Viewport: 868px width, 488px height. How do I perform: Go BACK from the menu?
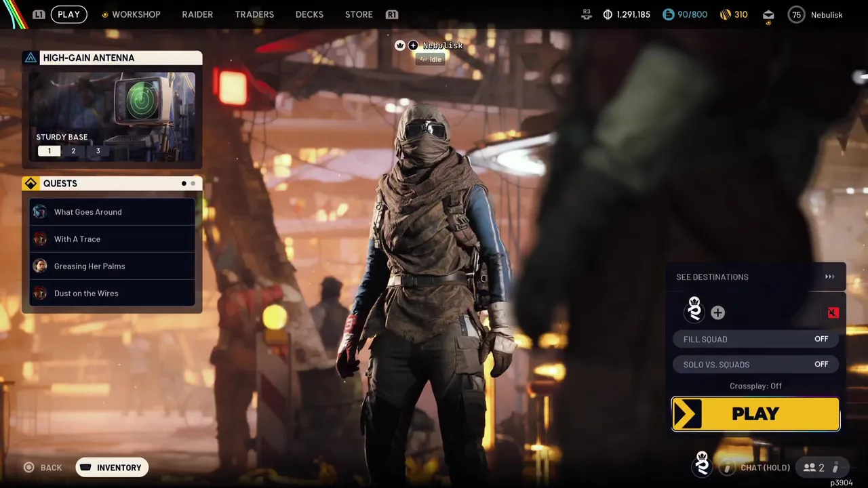pyautogui.click(x=51, y=468)
